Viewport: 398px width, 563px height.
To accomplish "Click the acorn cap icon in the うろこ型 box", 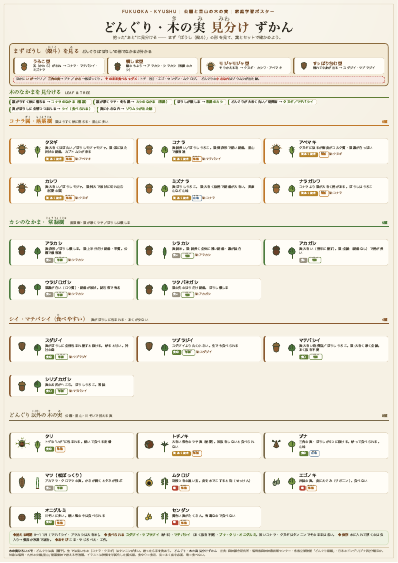I will 24,66.
